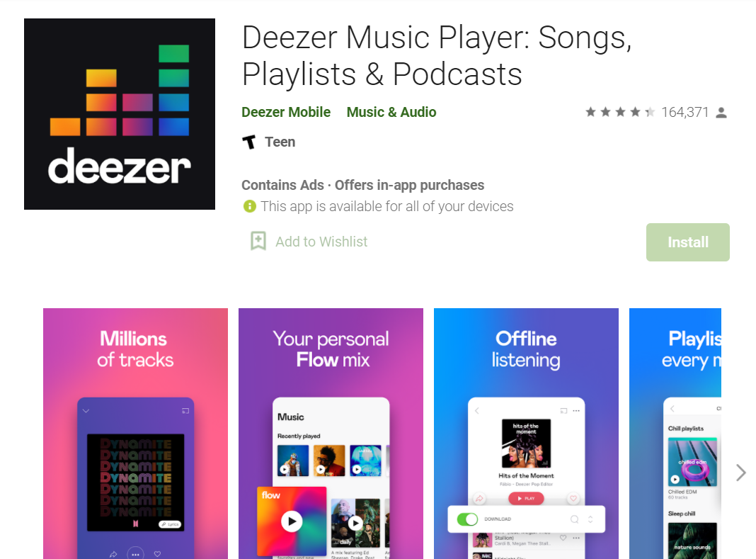Screen dimensions: 756x559
Task: Open the Deezer Mobile developer page
Action: tap(286, 112)
